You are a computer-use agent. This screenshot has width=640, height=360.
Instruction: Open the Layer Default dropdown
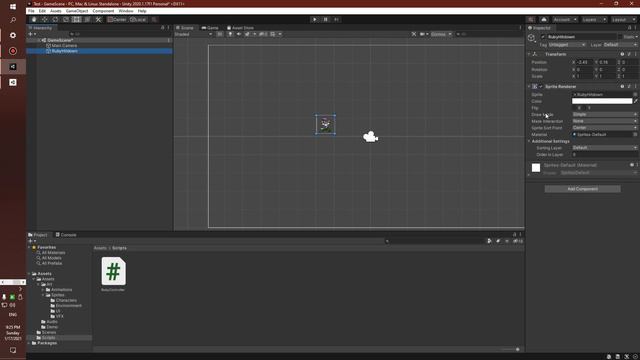point(620,45)
